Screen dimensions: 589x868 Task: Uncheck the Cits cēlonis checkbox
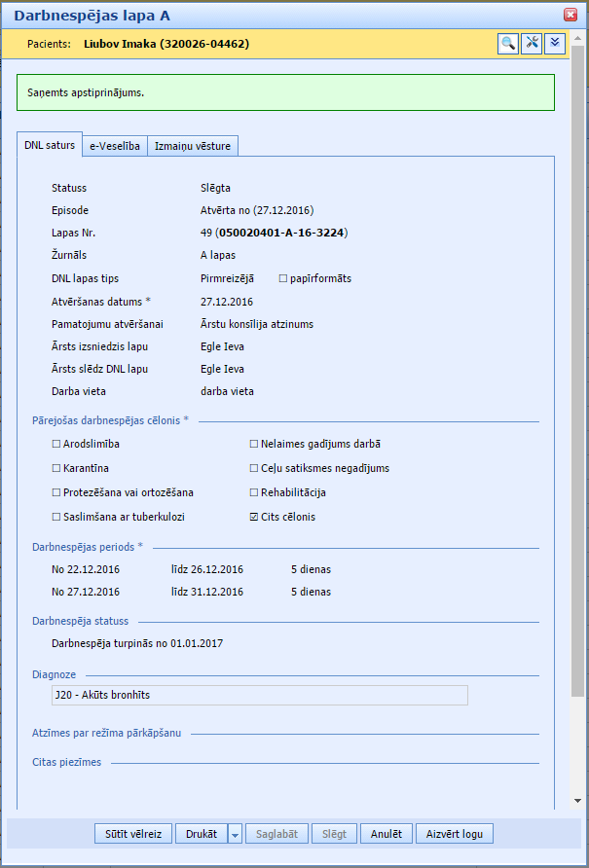point(254,518)
